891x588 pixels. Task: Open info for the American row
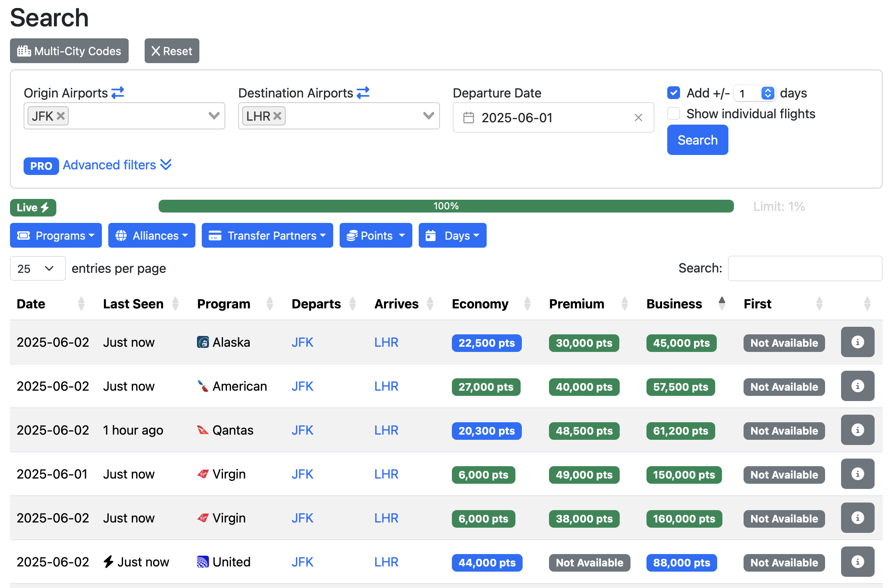tap(857, 386)
